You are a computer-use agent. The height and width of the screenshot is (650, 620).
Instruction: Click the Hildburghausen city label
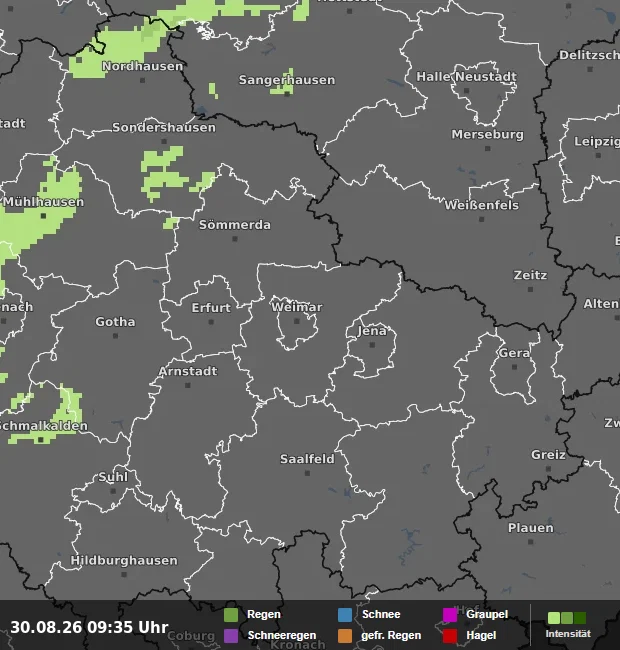124,560
